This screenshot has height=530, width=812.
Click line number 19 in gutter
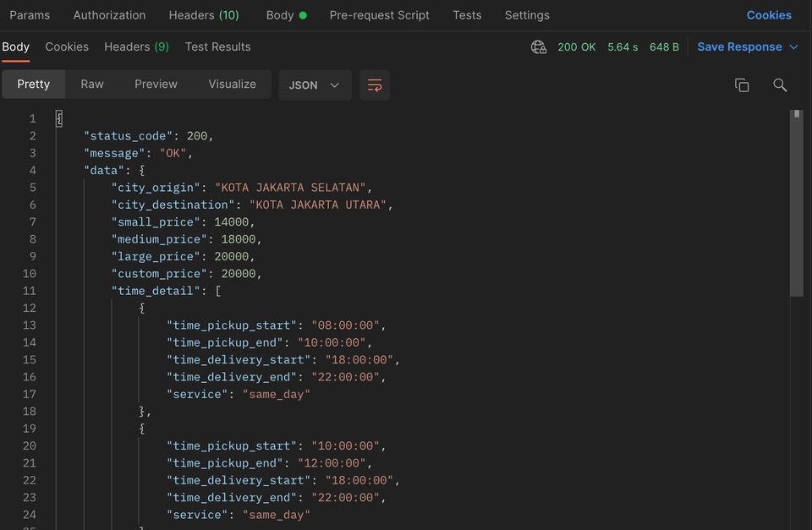click(x=30, y=429)
